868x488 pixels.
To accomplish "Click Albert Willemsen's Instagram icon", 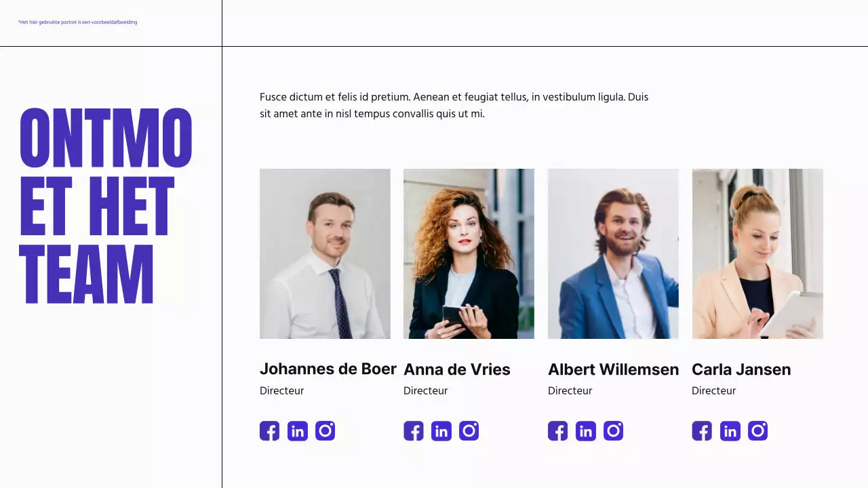I will point(614,431).
